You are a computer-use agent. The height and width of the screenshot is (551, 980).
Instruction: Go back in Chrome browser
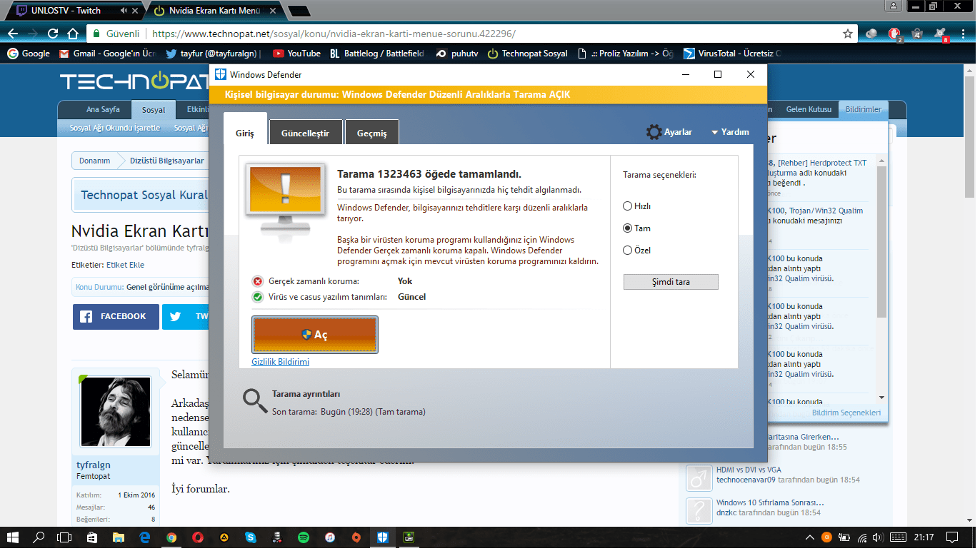[x=12, y=34]
